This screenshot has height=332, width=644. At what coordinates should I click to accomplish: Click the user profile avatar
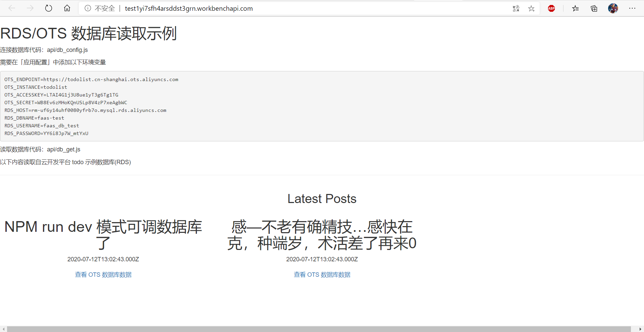pyautogui.click(x=613, y=8)
